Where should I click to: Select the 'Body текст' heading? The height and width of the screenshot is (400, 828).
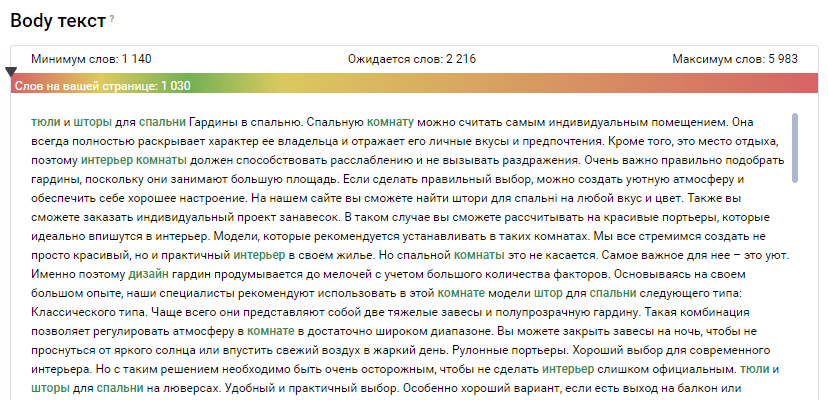[x=58, y=21]
